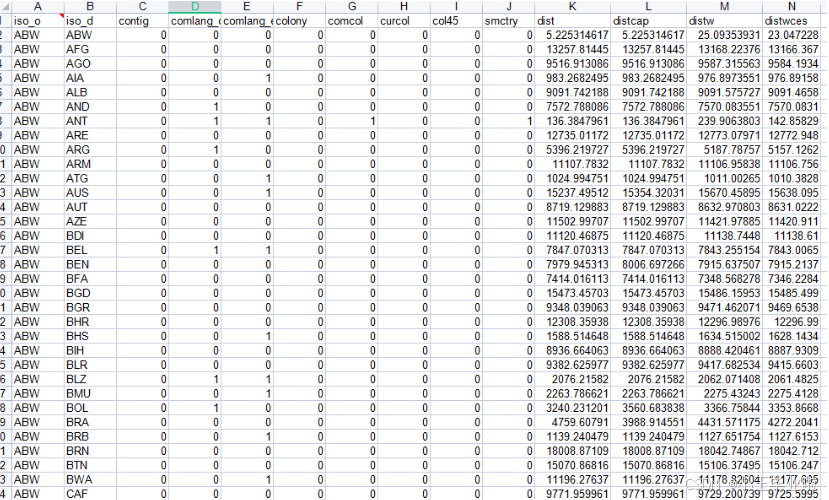Select dist value 13257.81445 in column K
The width and height of the screenshot is (829, 500).
(x=572, y=49)
